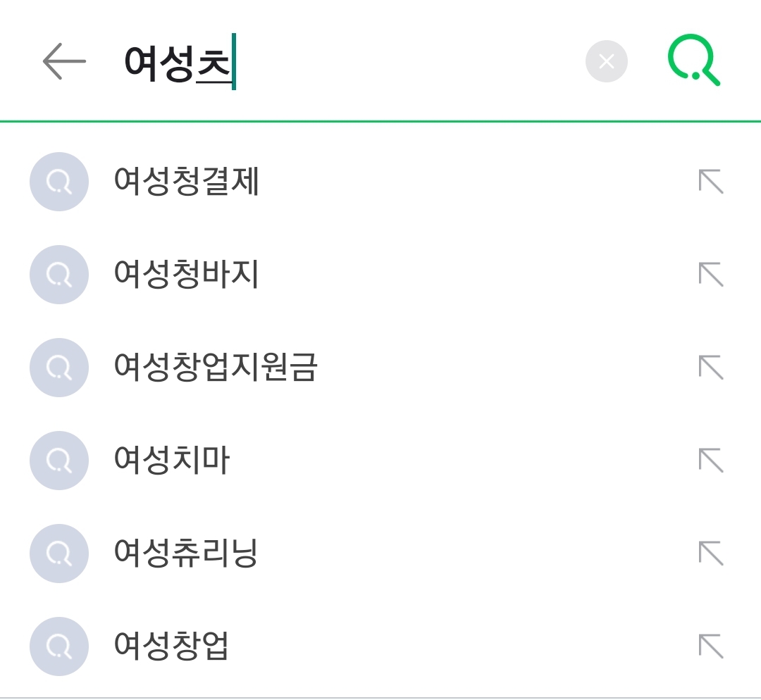The image size is (761, 700).
Task: Open the 여성치마 suggestion
Action: [x=172, y=461]
